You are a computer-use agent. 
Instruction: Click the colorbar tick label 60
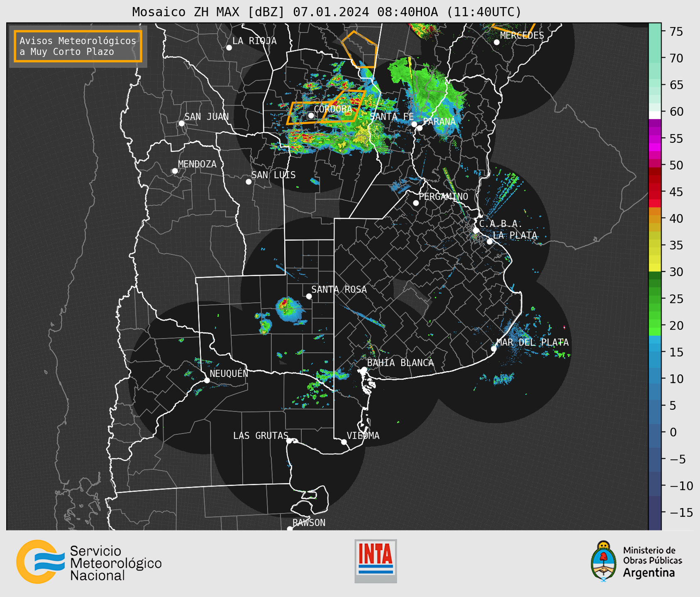676,112
